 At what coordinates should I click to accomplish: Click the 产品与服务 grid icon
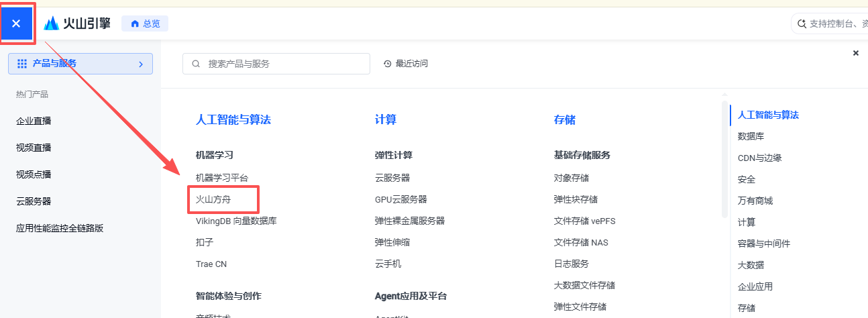point(21,64)
